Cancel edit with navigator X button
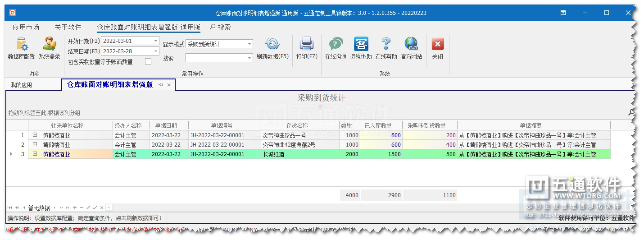The width and height of the screenshot is (644, 240). point(102,208)
